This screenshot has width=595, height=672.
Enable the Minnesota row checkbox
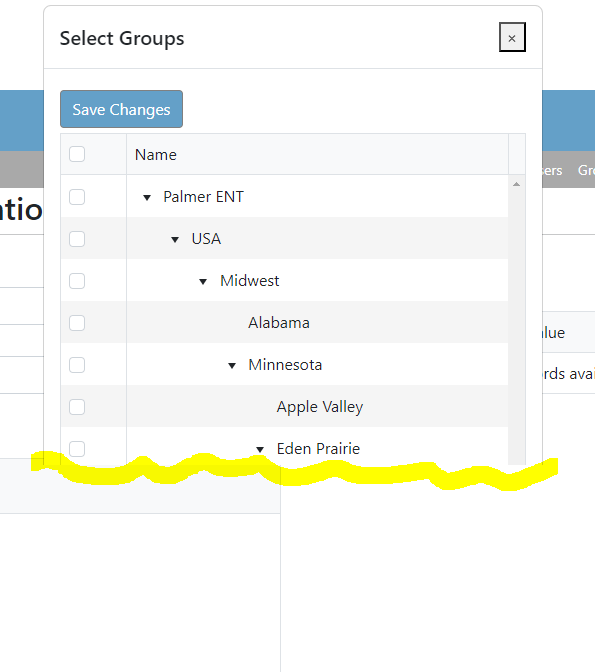point(77,365)
